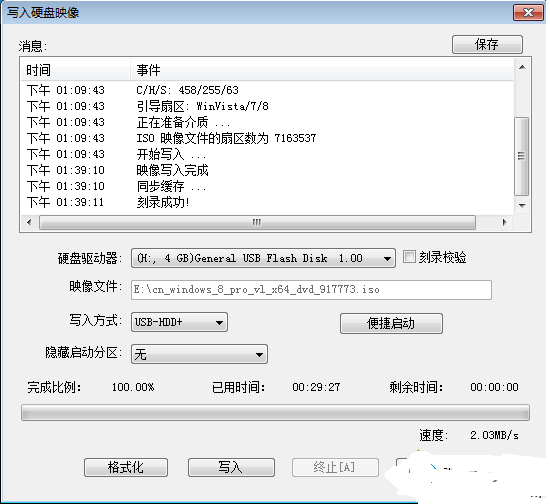Screen dimensions: 550x504
Task: Click the 写入 write button
Action: (x=231, y=467)
